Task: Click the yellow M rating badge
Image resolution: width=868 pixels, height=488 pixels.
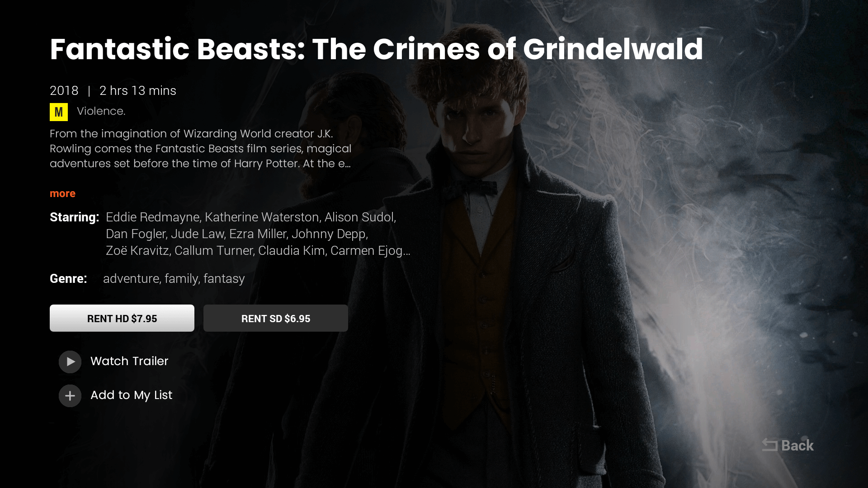Action: tap(59, 112)
